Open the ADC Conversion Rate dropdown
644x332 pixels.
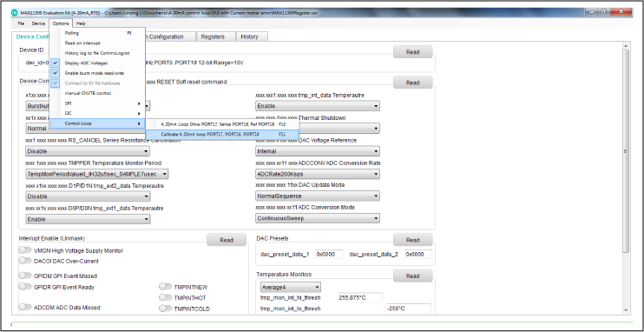[318, 174]
